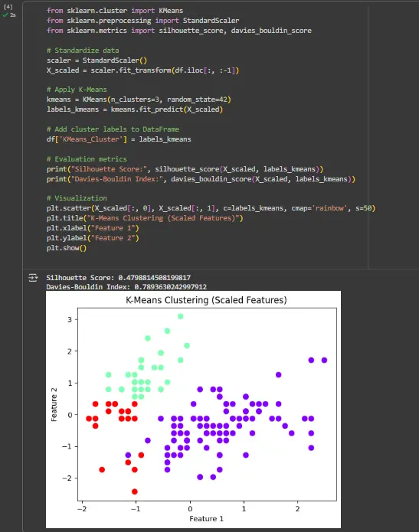Click the green checkmark run status indicator
Screen dimensions: 419x532
[x=5, y=15]
